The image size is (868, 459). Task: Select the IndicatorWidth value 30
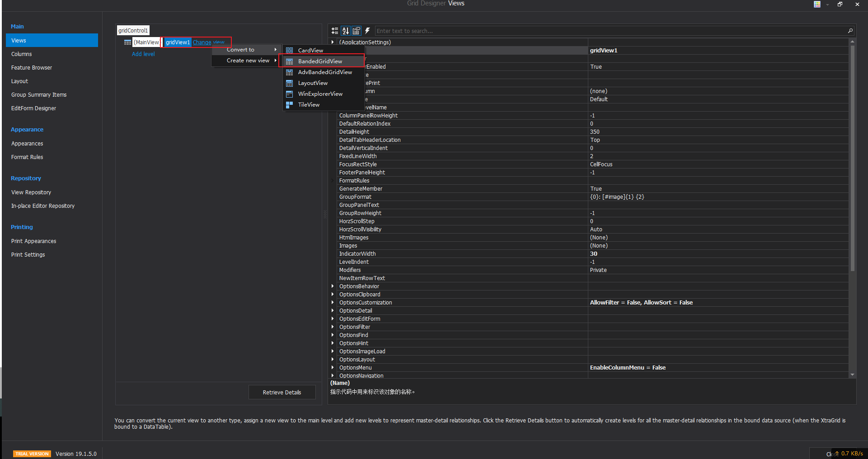593,254
